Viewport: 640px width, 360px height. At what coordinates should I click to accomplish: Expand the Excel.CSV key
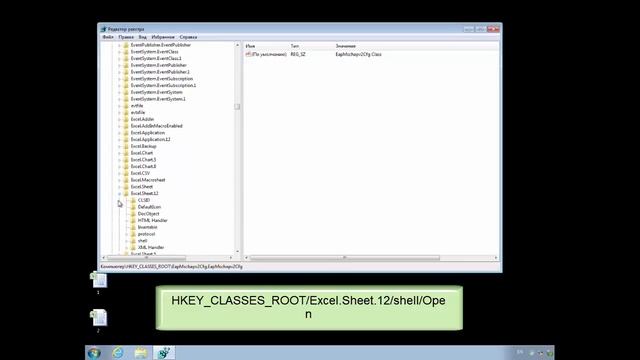tap(120, 173)
